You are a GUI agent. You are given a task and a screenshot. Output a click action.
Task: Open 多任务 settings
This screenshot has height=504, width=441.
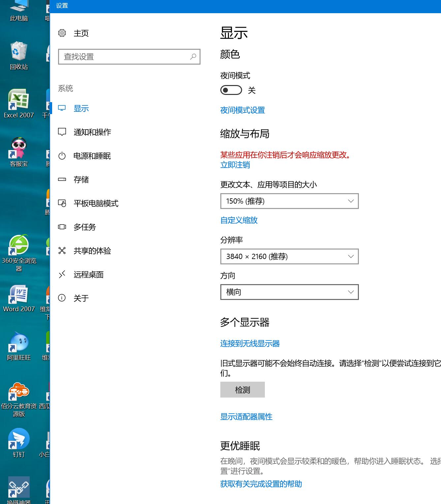pos(84,227)
